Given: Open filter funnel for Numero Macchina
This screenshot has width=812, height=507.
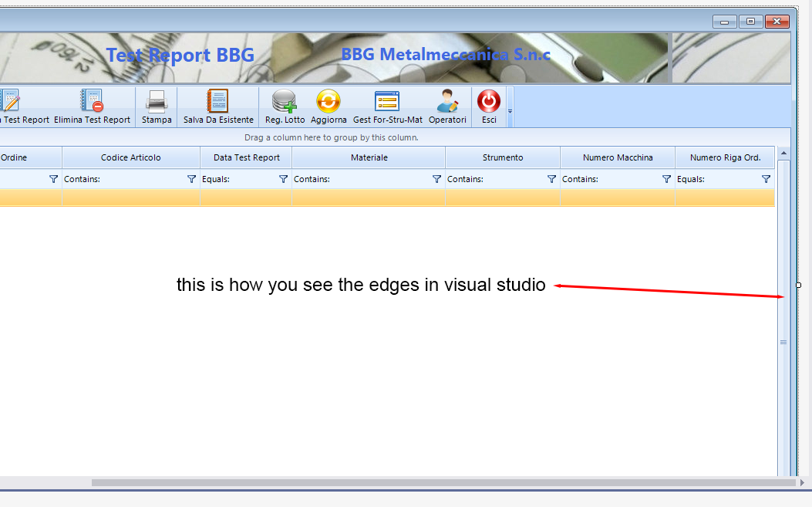Looking at the screenshot, I should (x=666, y=179).
